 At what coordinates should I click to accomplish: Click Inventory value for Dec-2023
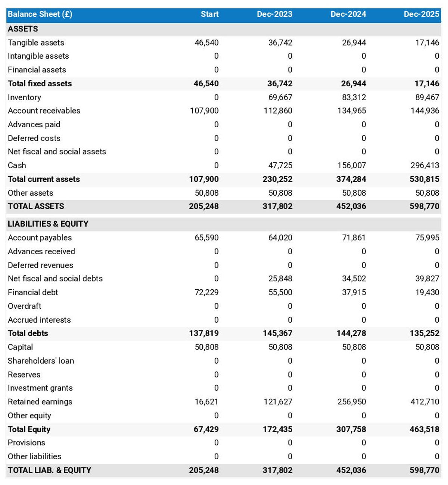point(280,97)
